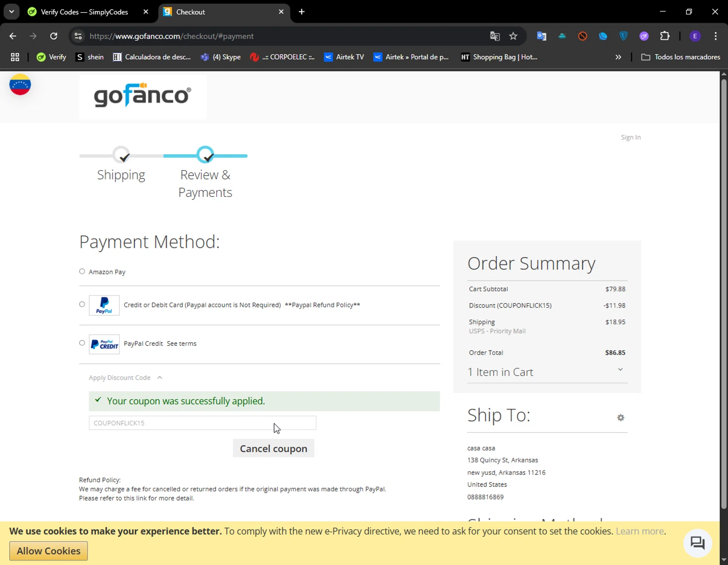Click the PayPal Credit logo image
728x565 pixels.
pyautogui.click(x=104, y=344)
